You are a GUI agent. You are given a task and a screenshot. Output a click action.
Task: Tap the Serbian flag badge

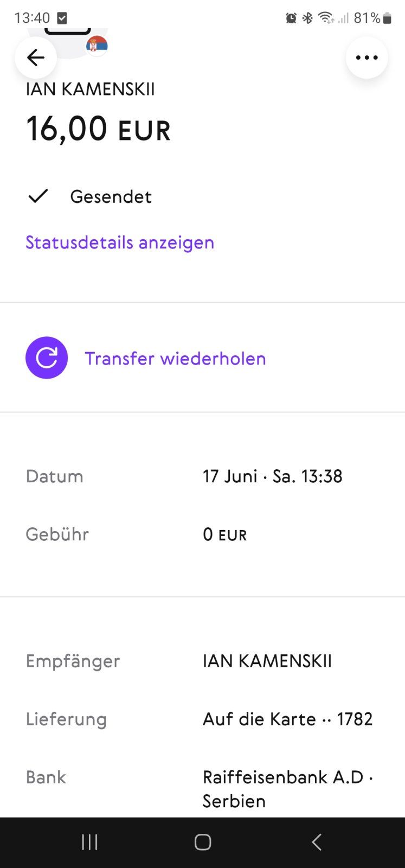(97, 46)
